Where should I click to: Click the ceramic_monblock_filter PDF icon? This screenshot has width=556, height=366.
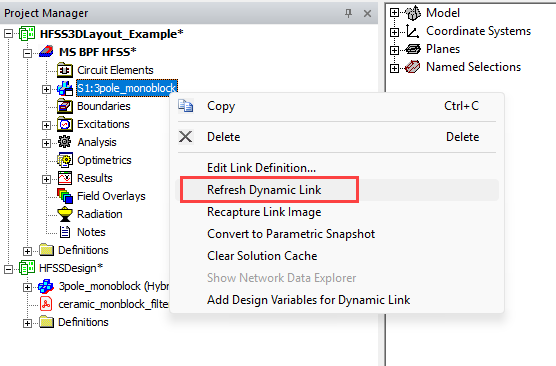[x=46, y=304]
